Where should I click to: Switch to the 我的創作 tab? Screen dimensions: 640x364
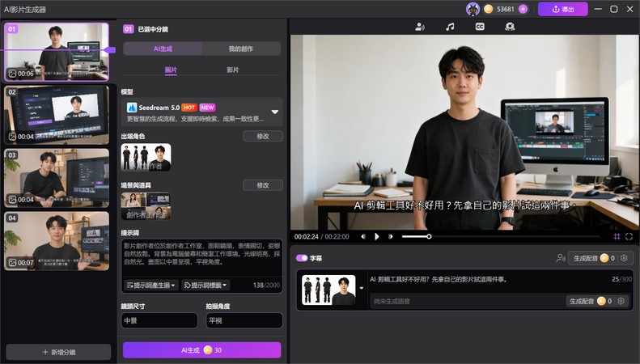[241, 49]
